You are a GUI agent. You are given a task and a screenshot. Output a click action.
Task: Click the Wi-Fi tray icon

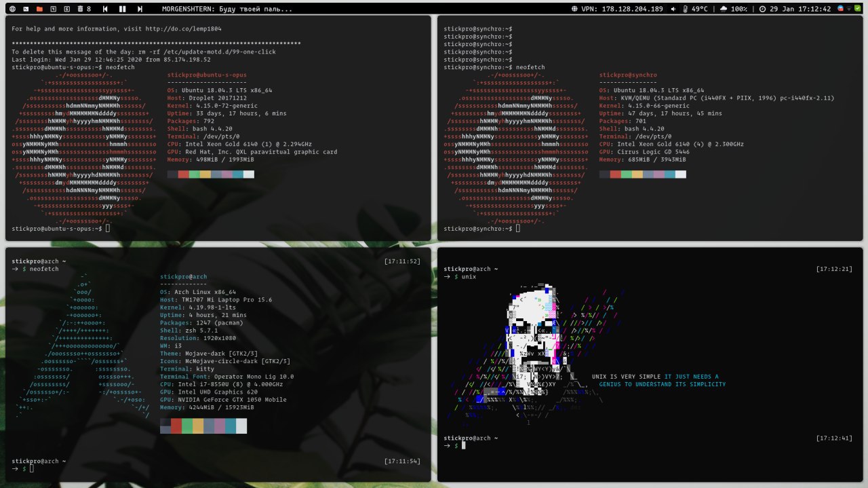(848, 9)
